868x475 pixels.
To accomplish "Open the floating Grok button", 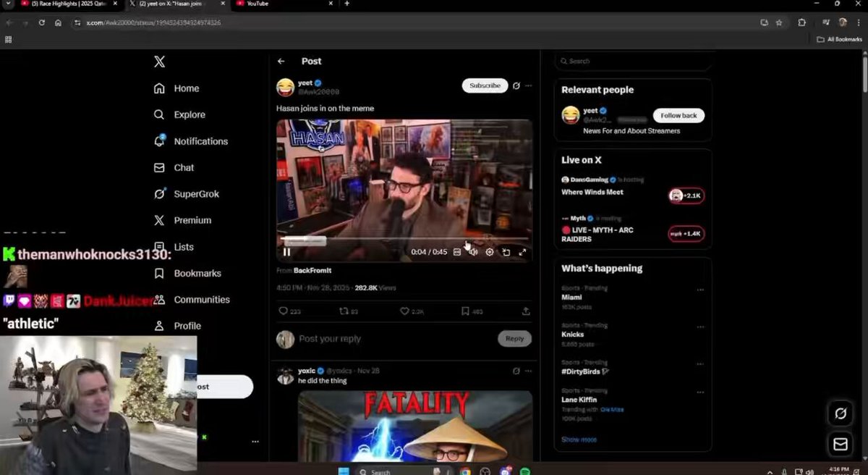I will point(841,413).
